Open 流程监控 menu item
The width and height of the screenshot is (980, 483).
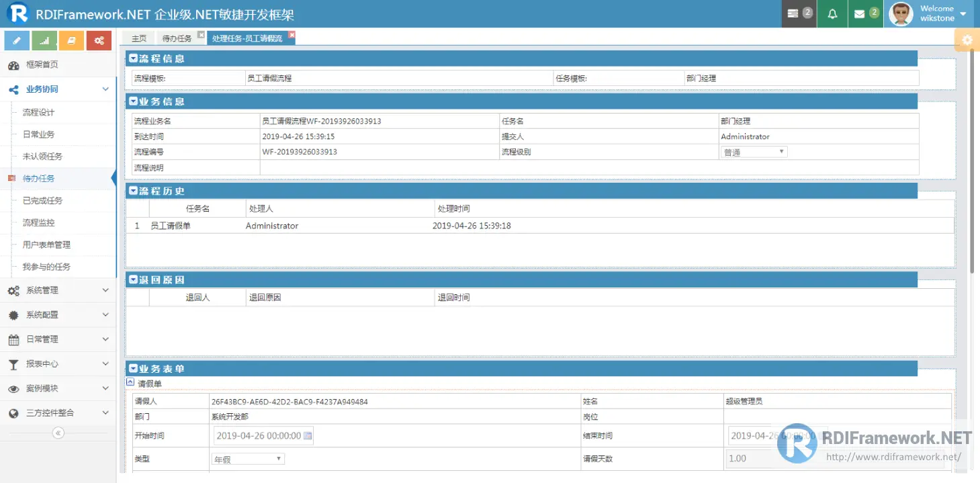(x=38, y=222)
